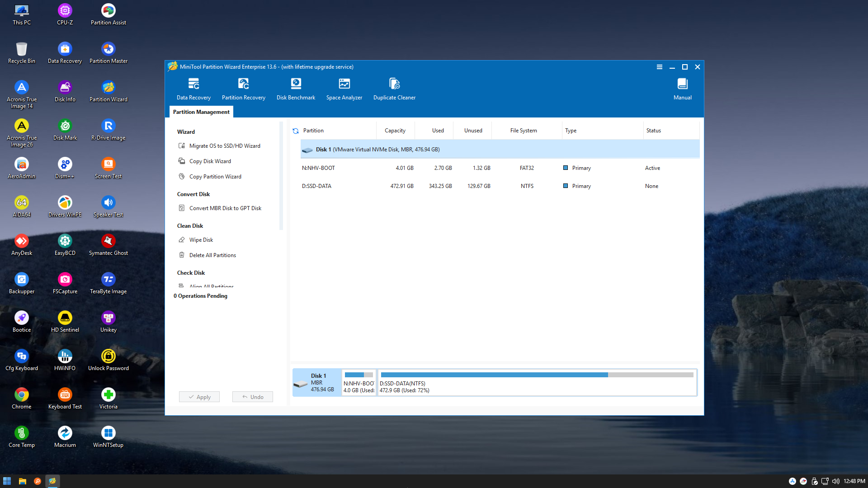Click the volume icon in system tray
This screenshot has height=488, width=868.
(x=835, y=481)
